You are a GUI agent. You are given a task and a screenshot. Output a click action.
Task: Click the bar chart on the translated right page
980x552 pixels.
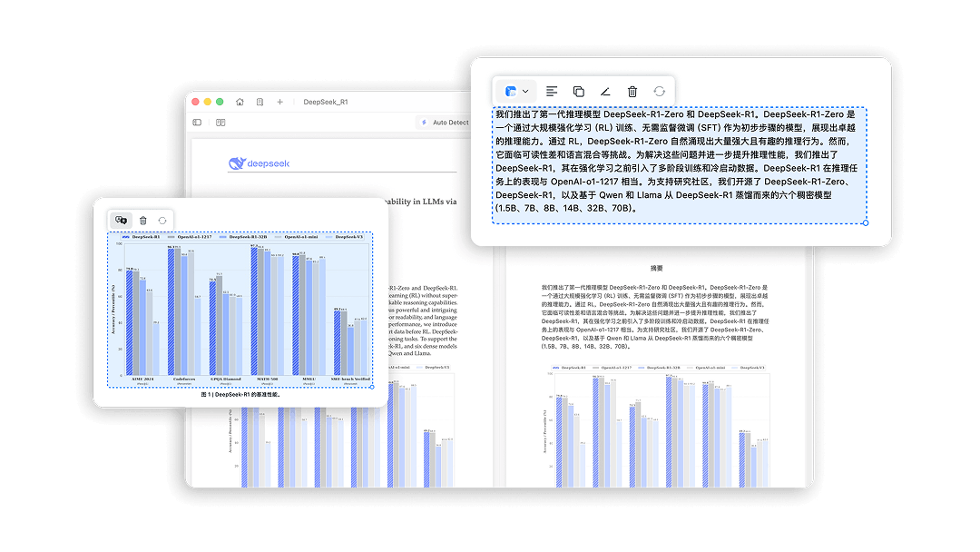658,426
